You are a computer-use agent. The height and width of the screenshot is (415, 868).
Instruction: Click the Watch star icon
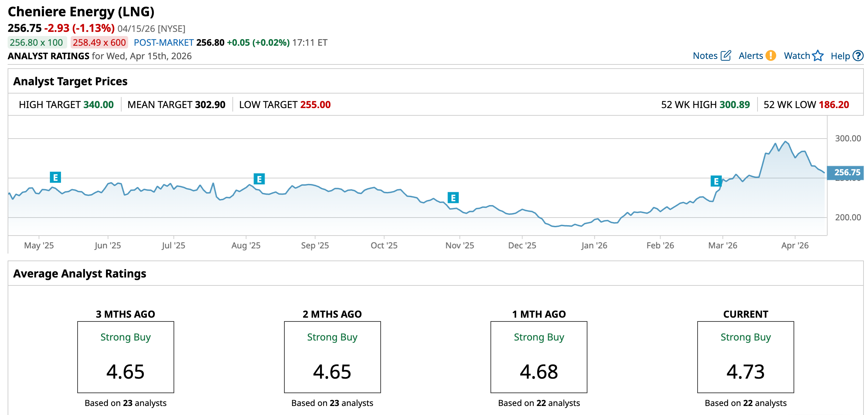click(818, 56)
